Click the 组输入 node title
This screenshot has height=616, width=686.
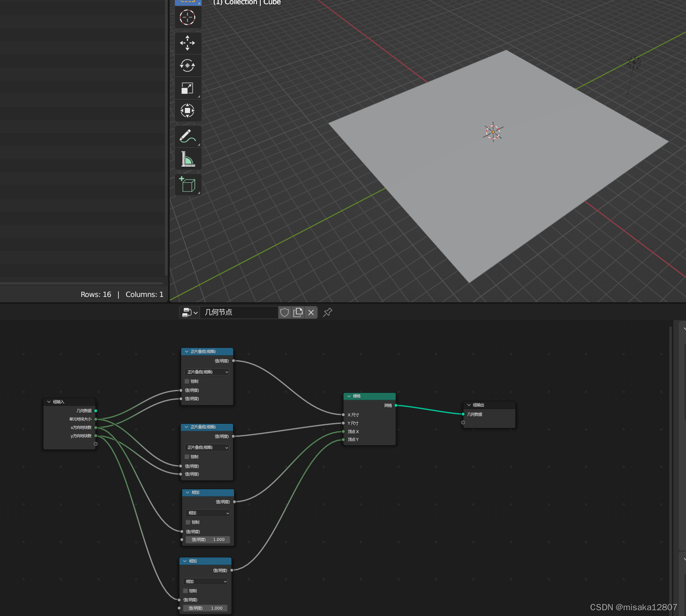[59, 402]
